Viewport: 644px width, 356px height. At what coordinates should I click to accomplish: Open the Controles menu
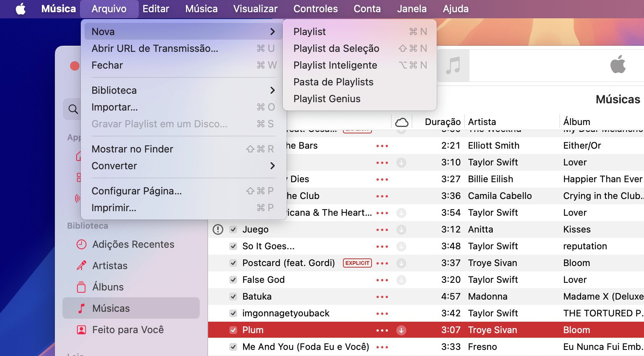point(316,9)
